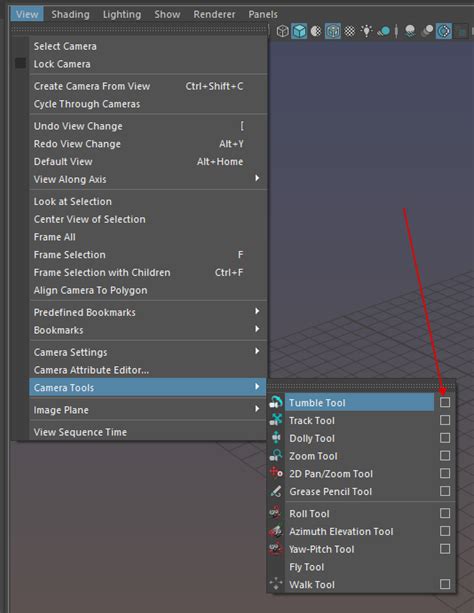Toggle the Lock Camera checkbox
474x613 pixels.
[x=20, y=63]
